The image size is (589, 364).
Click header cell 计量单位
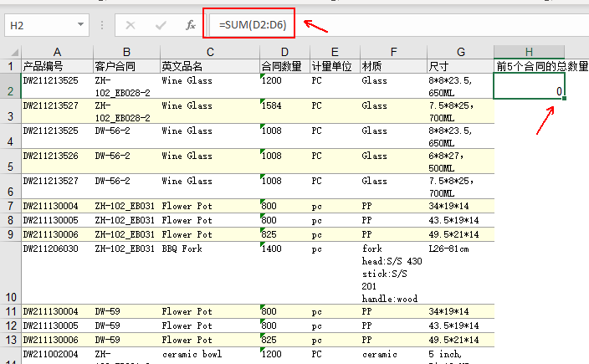coord(335,66)
